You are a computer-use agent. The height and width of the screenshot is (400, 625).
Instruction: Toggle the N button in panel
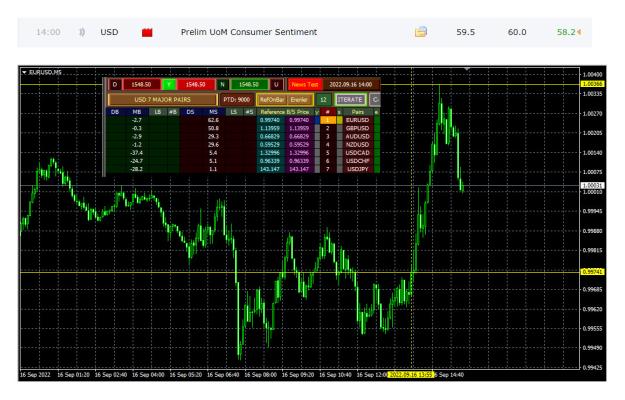[222, 84]
